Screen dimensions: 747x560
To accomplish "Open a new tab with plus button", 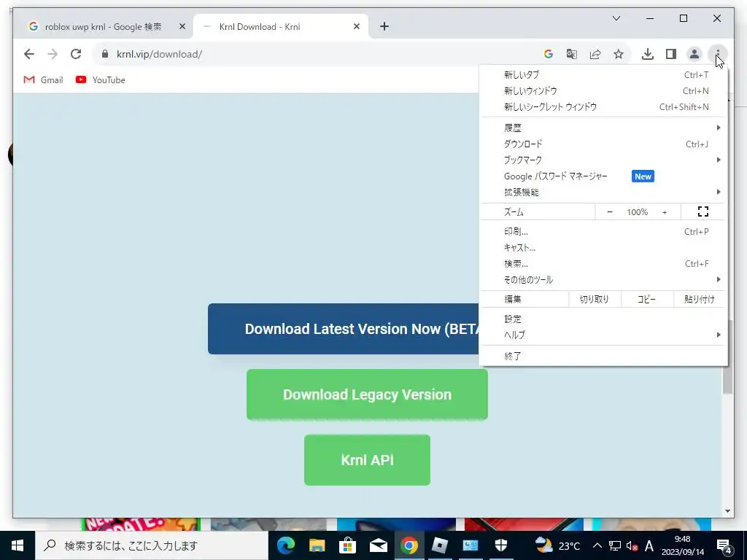I will (384, 27).
